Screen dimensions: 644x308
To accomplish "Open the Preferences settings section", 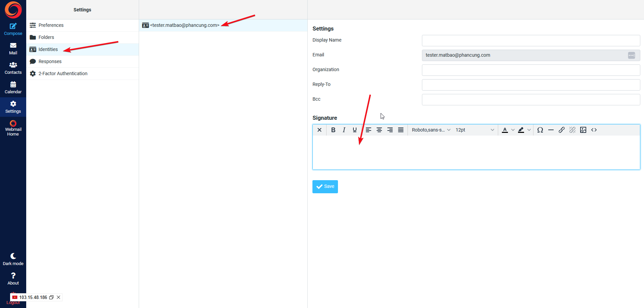I will click(x=51, y=25).
